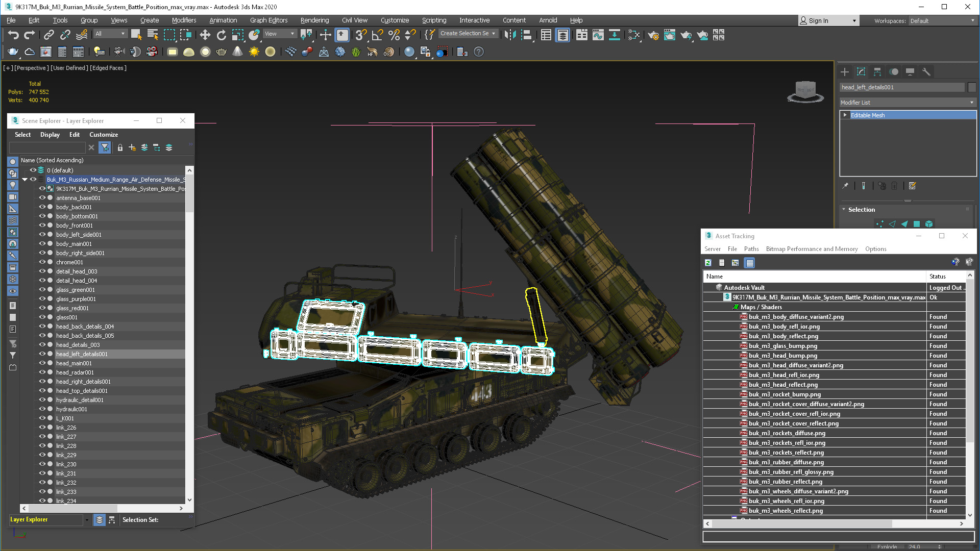The width and height of the screenshot is (980, 551).
Task: Click Mirror tool icon
Action: tap(510, 35)
